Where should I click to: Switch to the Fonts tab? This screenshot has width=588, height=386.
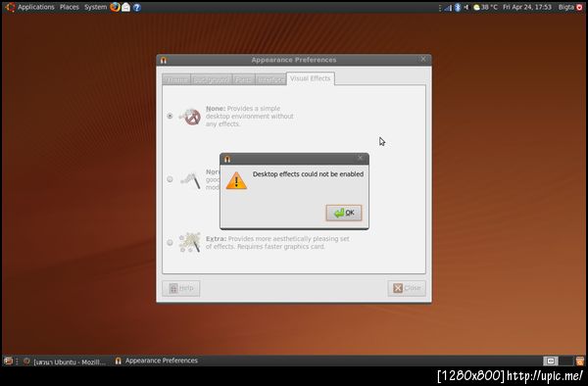click(x=243, y=79)
